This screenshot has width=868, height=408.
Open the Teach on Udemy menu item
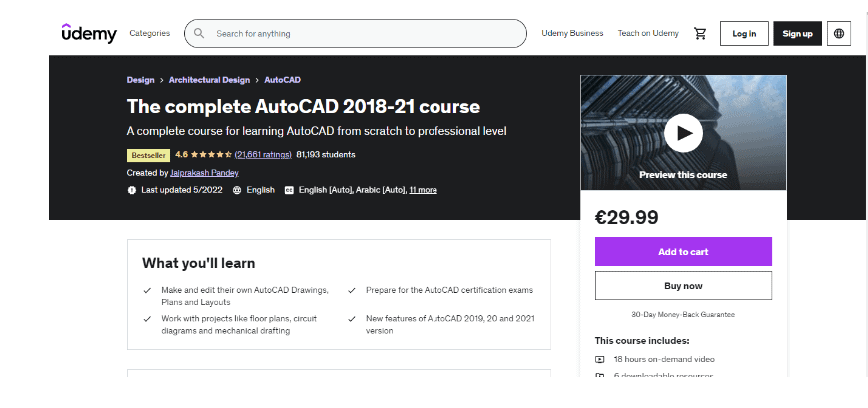pos(648,33)
